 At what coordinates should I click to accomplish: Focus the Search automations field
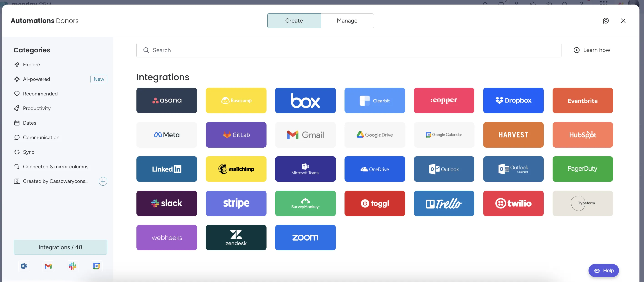349,50
